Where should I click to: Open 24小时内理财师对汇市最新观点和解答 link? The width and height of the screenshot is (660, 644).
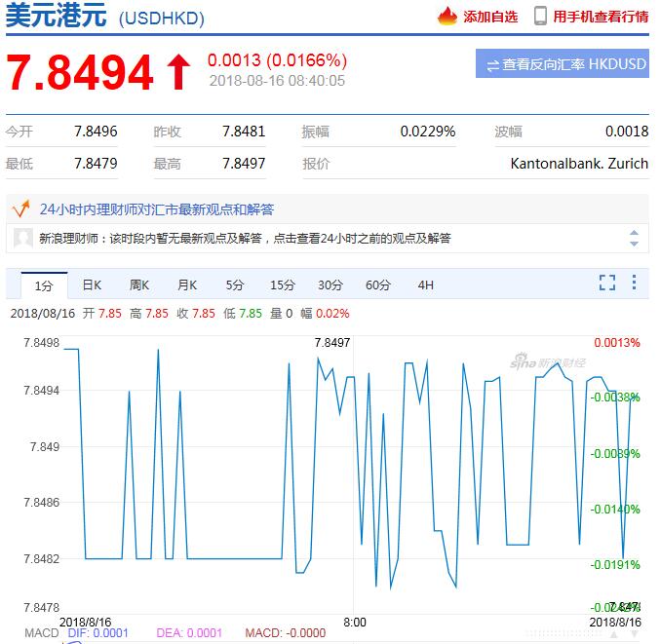[x=157, y=209]
